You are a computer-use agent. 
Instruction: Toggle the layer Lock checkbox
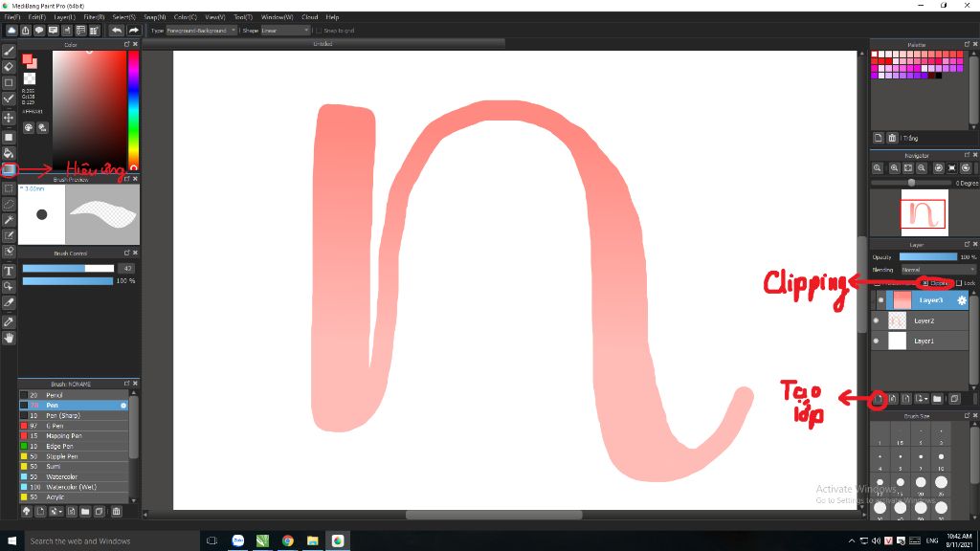point(959,283)
